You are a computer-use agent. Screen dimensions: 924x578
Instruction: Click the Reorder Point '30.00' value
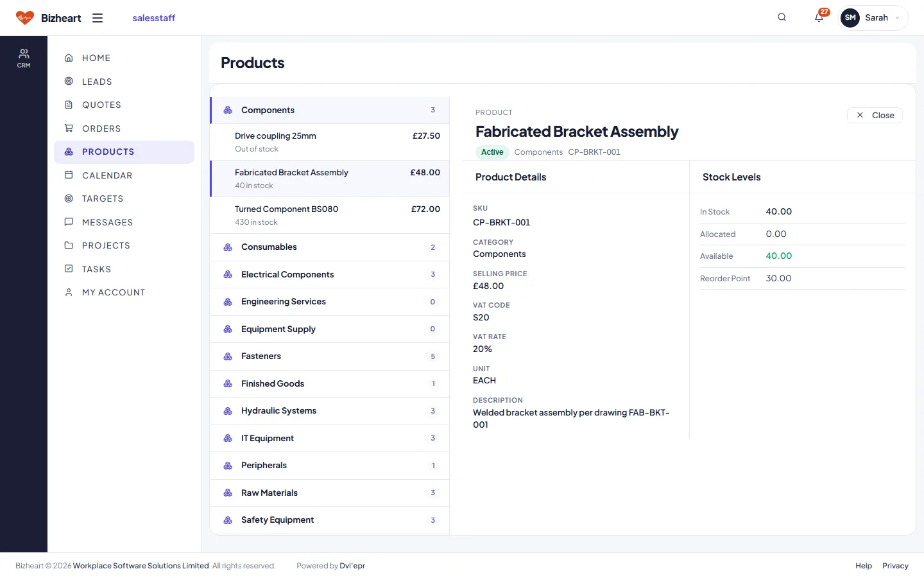(778, 278)
